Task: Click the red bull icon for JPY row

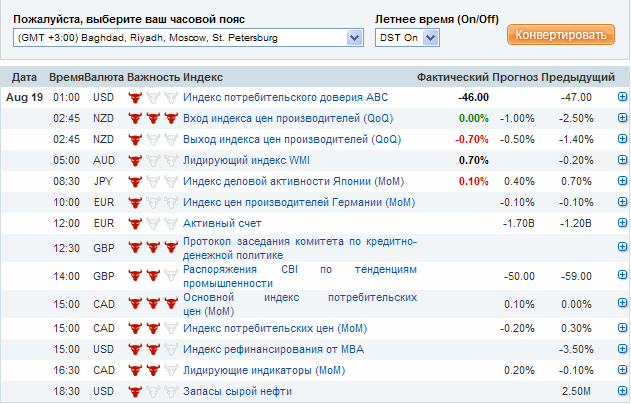Action: [x=135, y=181]
